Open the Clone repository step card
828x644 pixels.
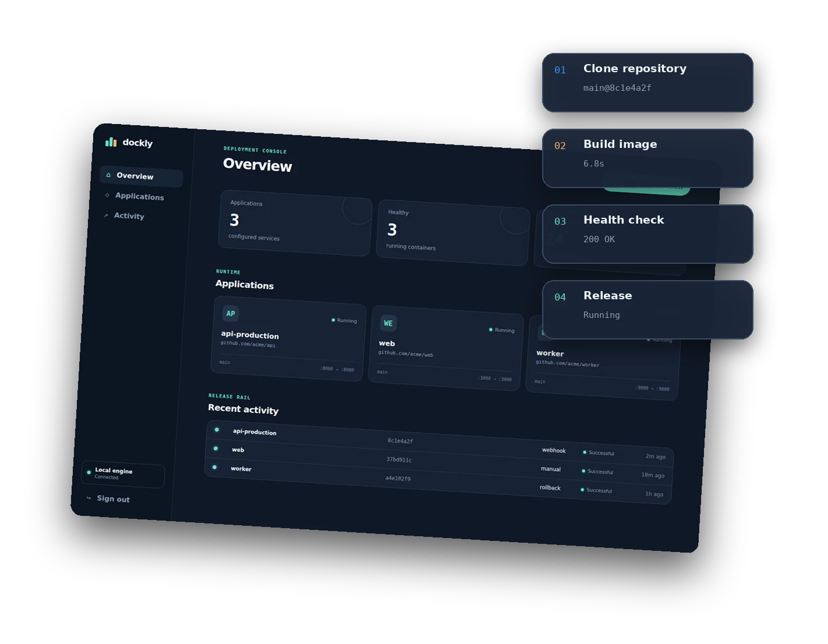[647, 83]
